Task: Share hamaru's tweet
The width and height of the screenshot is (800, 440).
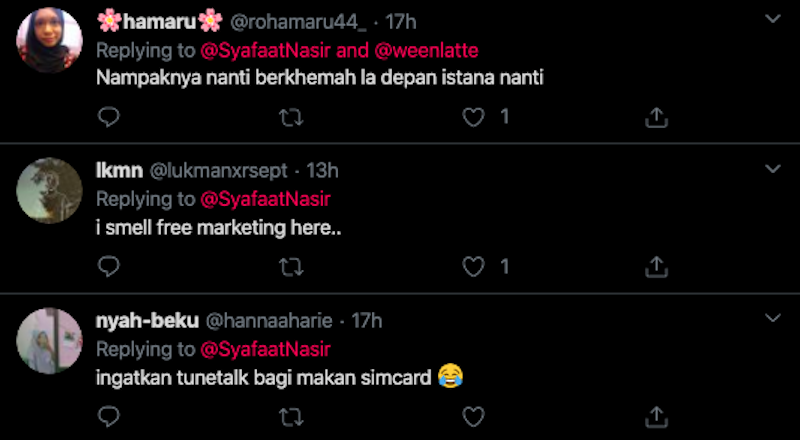Action: (656, 118)
